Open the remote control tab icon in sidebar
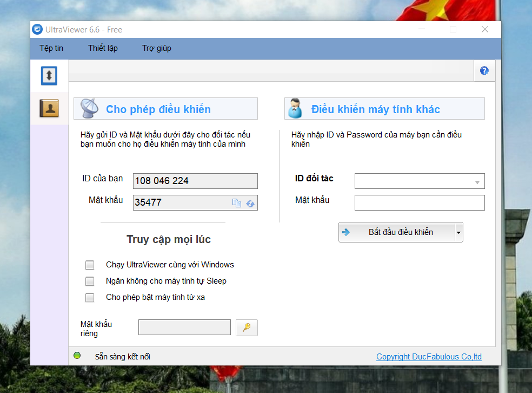This screenshot has width=532, height=393. 49,75
